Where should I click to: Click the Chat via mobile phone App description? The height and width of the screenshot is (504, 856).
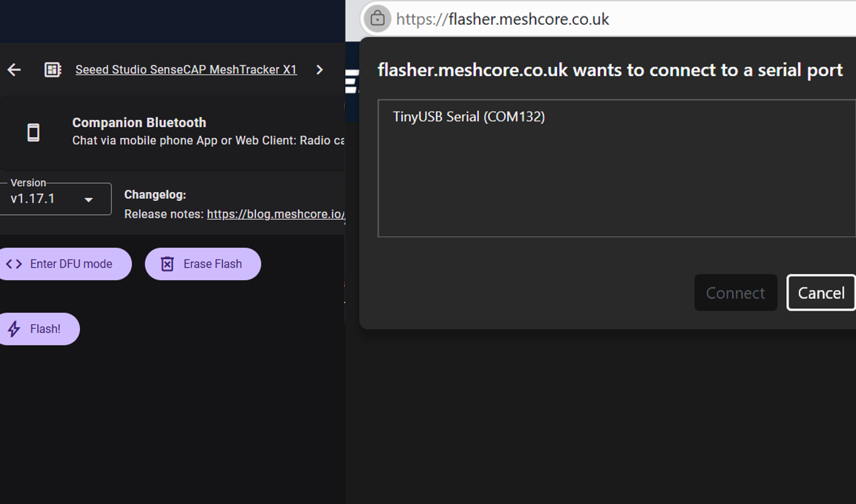(x=209, y=140)
